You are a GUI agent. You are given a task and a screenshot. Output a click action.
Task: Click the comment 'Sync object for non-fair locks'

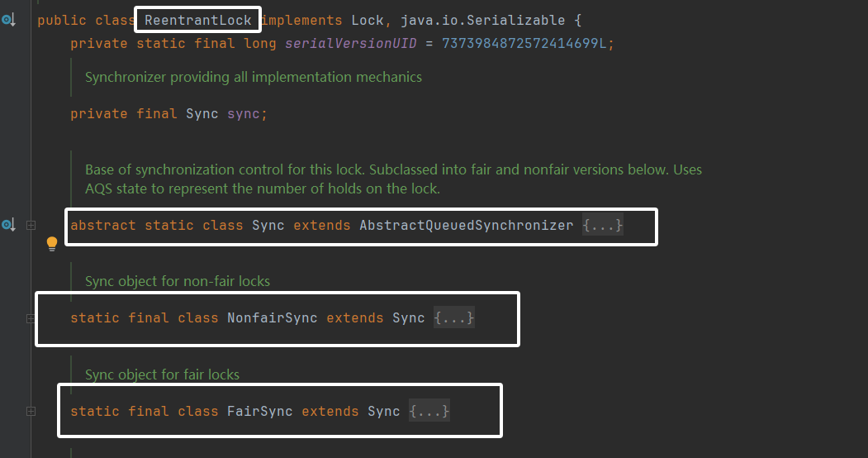click(x=178, y=281)
